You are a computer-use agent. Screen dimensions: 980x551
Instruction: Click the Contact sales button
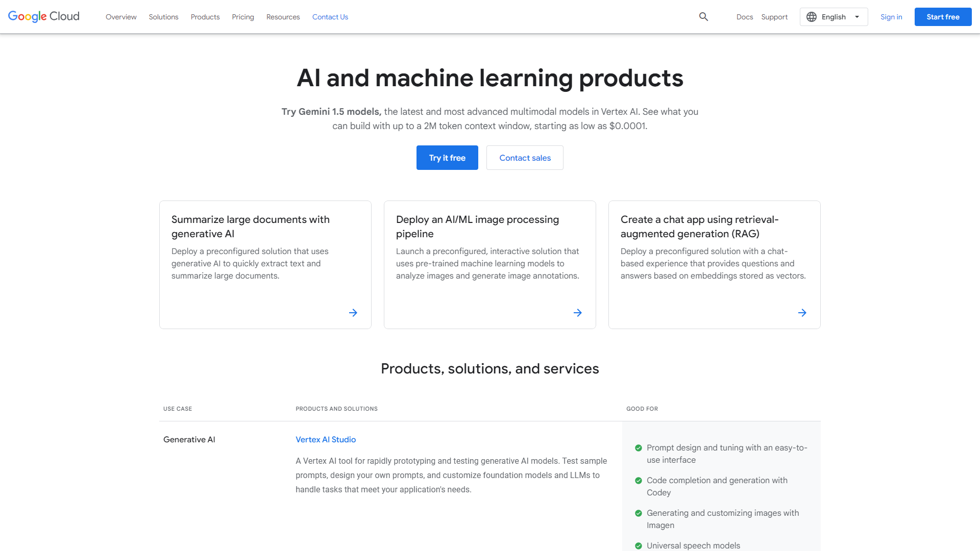pyautogui.click(x=525, y=158)
